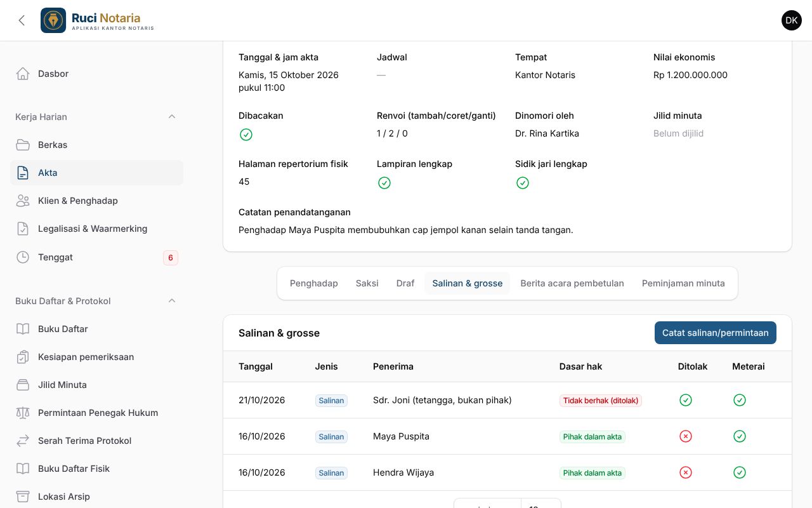Collapse the Kerja Harian section
812x508 pixels.
tap(172, 117)
